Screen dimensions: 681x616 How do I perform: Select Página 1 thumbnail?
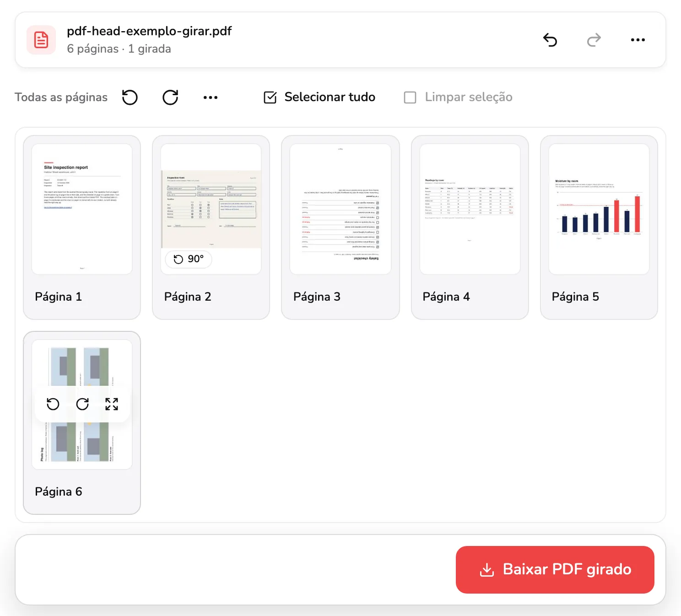click(x=82, y=209)
